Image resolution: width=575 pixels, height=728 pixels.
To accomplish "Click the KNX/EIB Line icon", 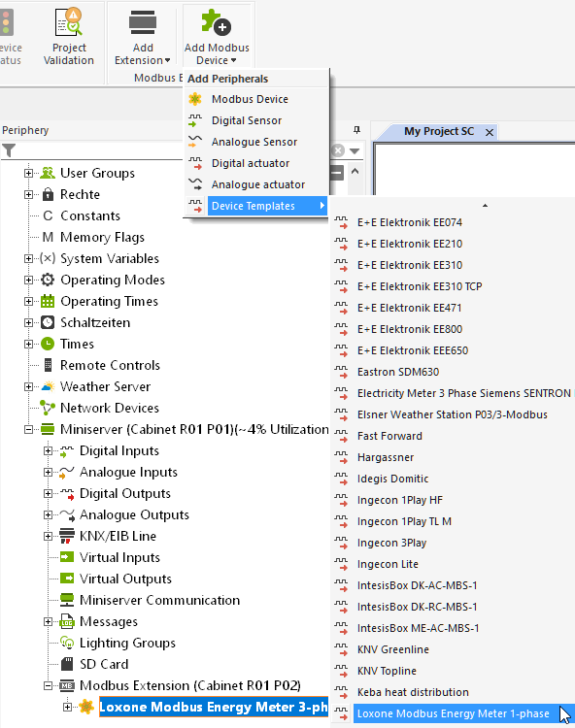I will [x=67, y=536].
